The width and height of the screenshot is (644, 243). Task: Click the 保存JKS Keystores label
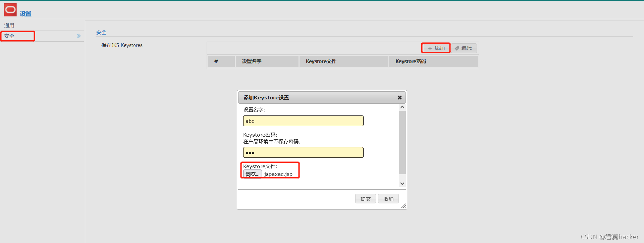coord(122,45)
